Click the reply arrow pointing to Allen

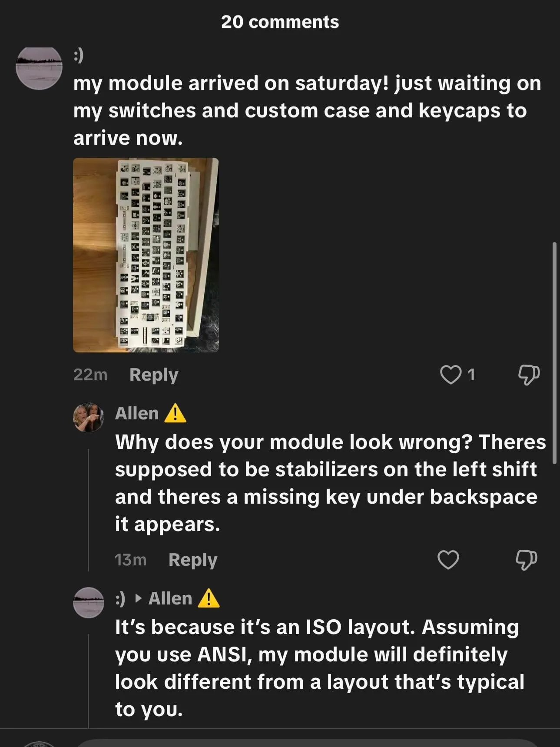click(x=139, y=598)
